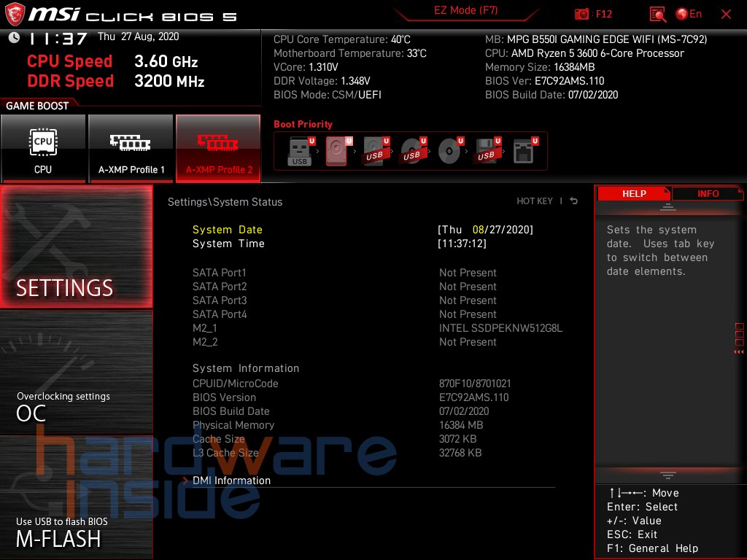Click the L3 Cache Size row

pyautogui.click(x=337, y=452)
